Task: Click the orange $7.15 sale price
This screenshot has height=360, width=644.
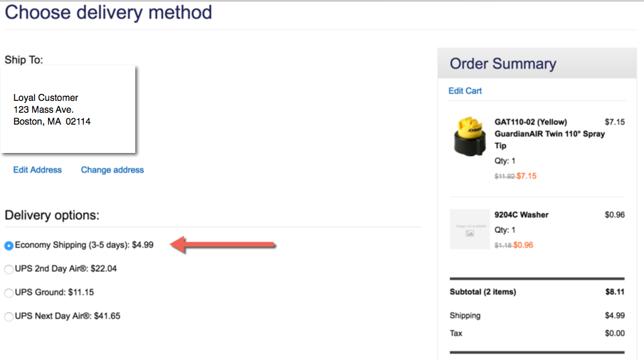Action: pyautogui.click(x=527, y=176)
